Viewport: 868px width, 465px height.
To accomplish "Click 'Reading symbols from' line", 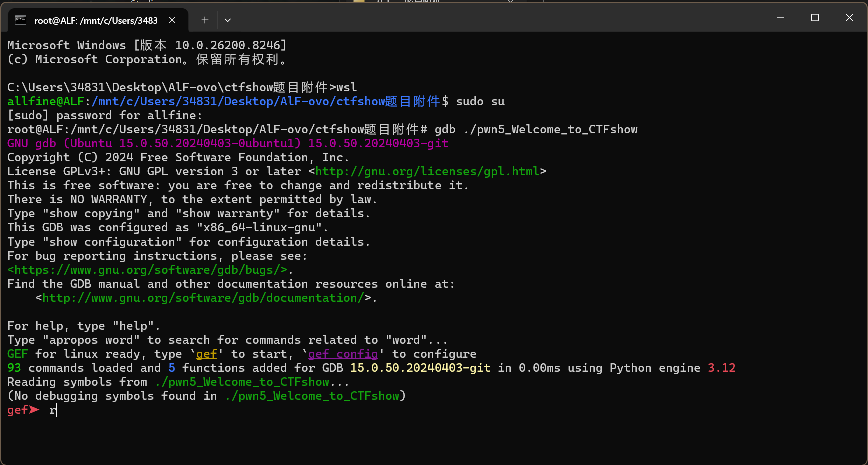I will pyautogui.click(x=178, y=382).
